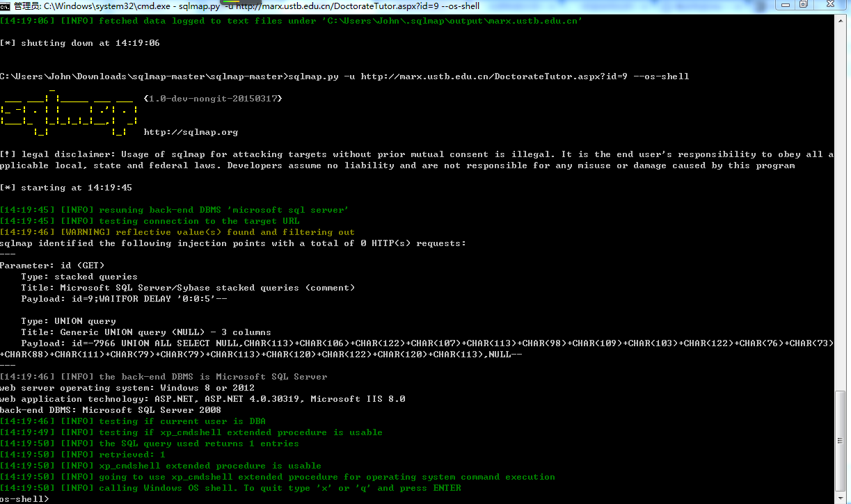Click 'web application technology: ASP.NET' line

202,399
